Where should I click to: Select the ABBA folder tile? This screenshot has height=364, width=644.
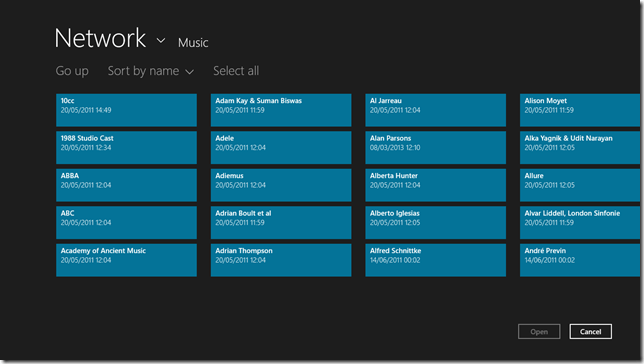tap(126, 185)
